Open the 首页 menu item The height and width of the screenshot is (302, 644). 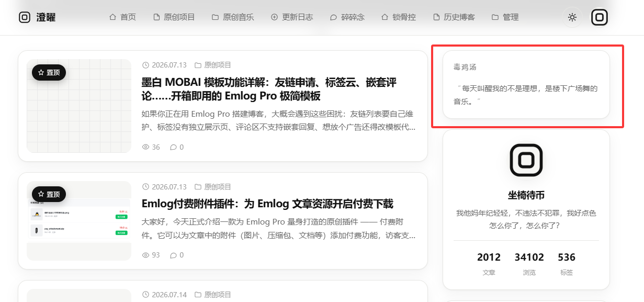click(122, 17)
